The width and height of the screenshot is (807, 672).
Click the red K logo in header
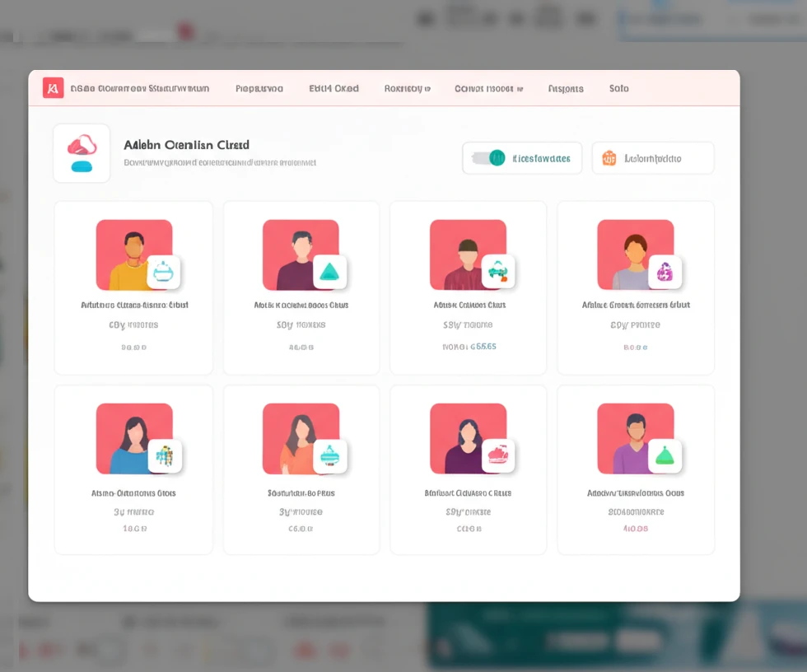pos(53,88)
